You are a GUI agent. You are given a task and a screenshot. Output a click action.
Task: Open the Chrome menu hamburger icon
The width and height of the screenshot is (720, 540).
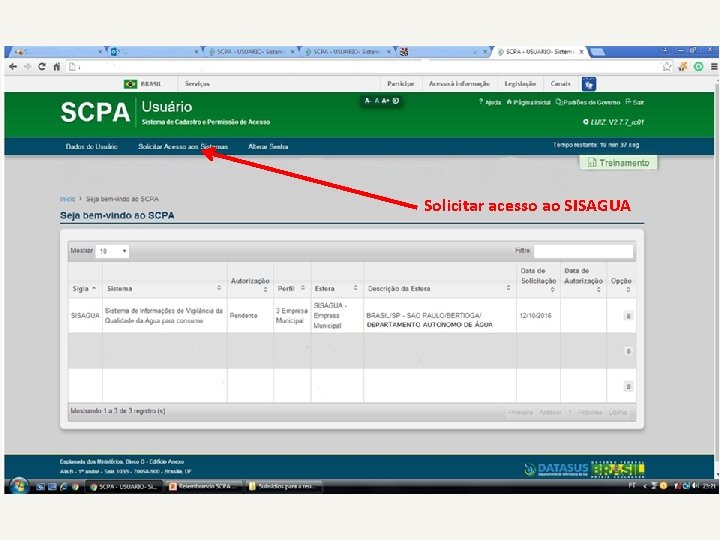[714, 67]
